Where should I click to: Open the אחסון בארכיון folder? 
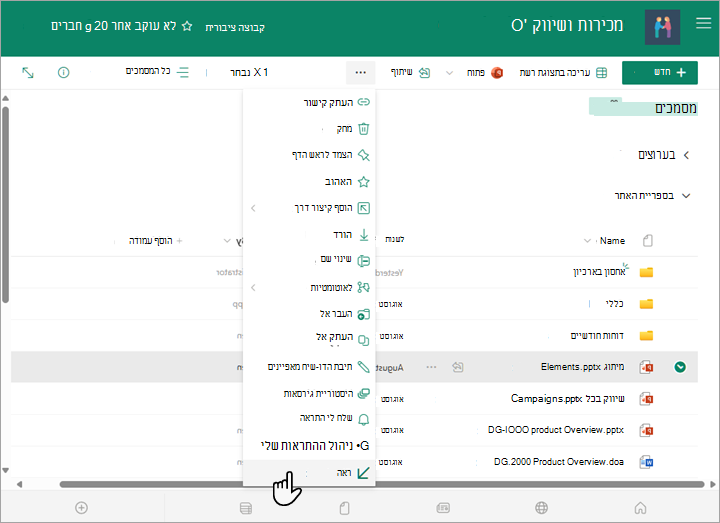(599, 272)
